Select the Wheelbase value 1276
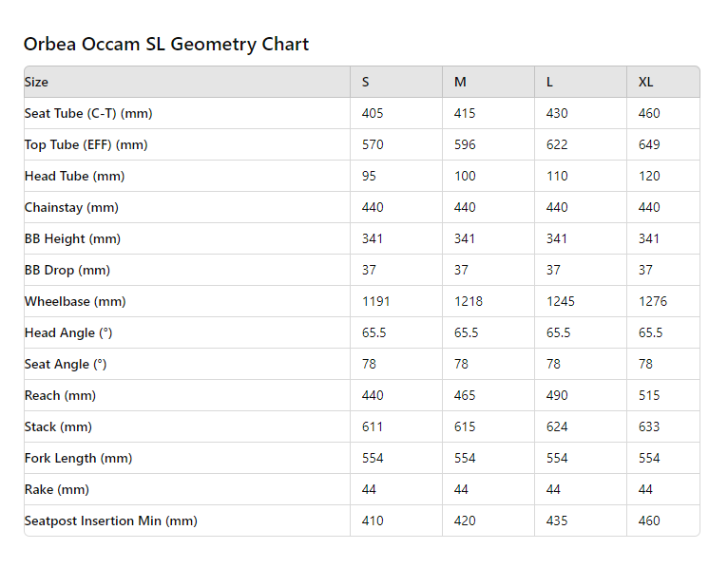Screen dimensions: 728x568 (x=653, y=301)
